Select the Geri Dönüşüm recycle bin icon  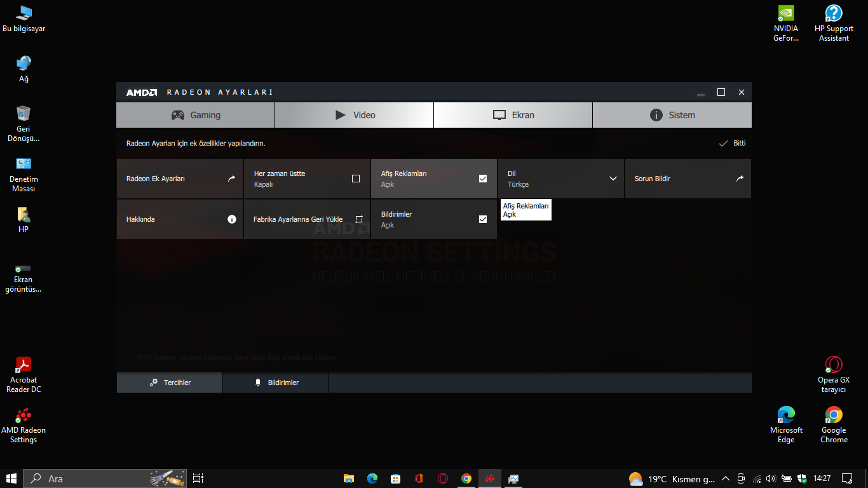click(24, 124)
